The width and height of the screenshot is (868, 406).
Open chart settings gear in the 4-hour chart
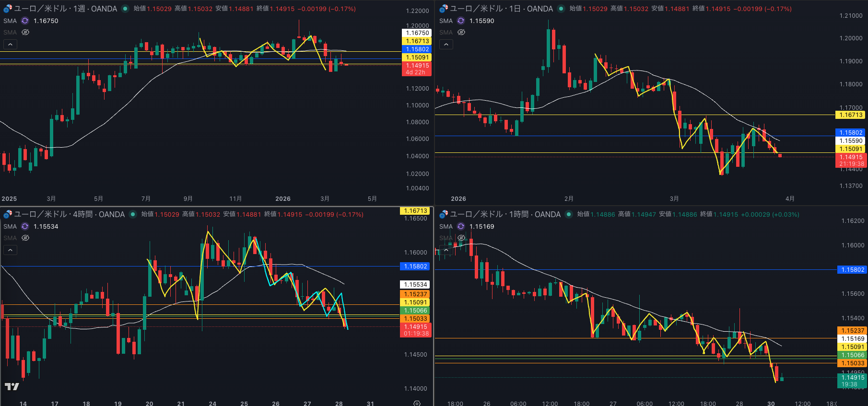417,403
